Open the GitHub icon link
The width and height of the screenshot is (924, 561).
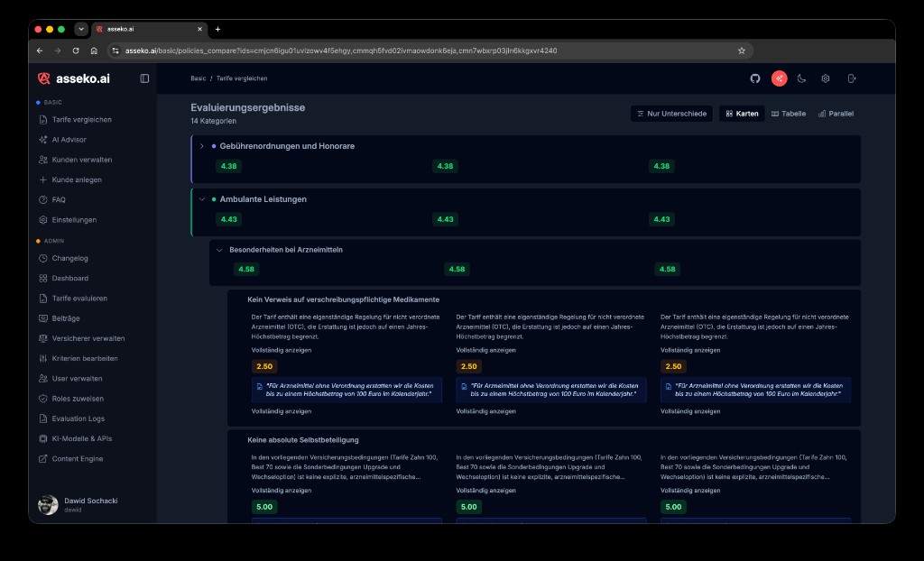tap(755, 78)
